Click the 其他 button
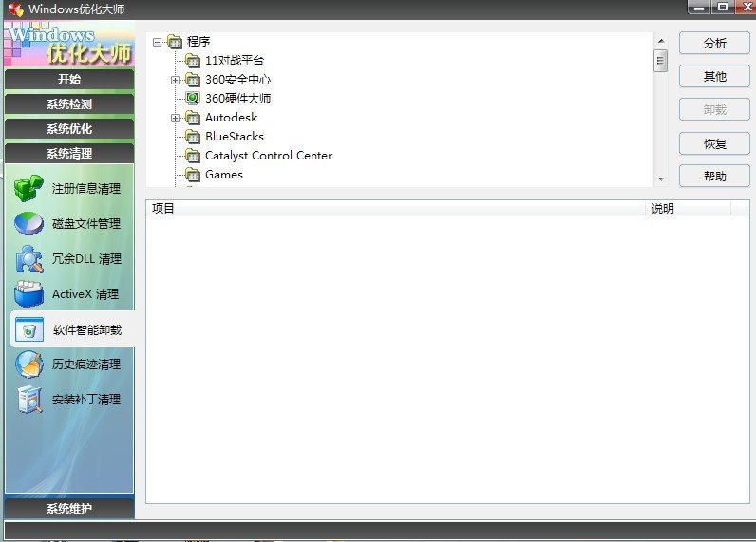 point(714,76)
